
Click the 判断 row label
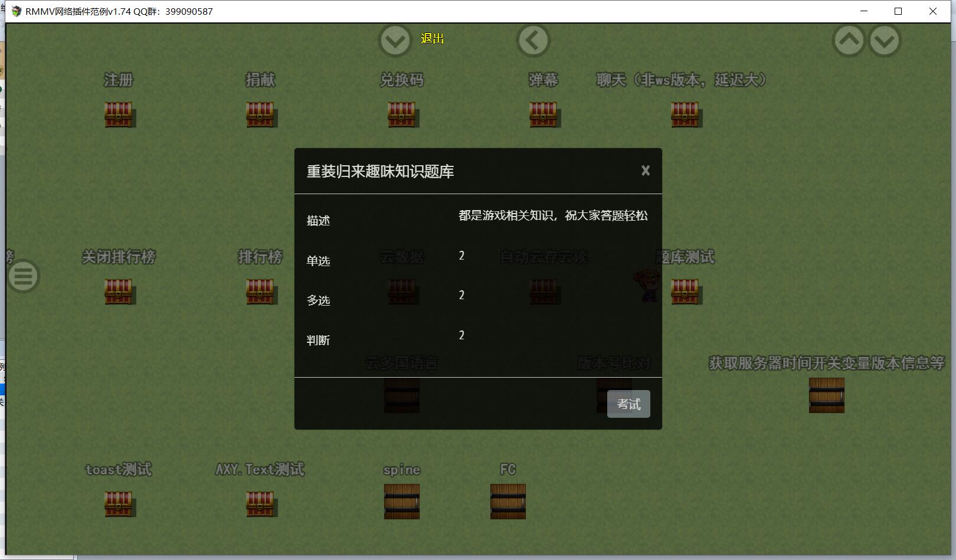[x=318, y=340]
